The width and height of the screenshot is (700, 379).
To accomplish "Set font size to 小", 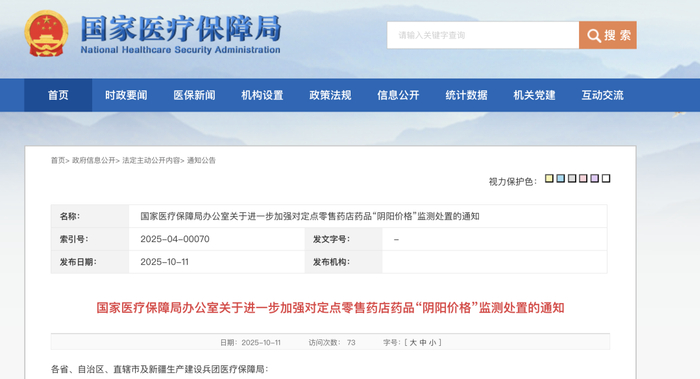I will [433, 343].
